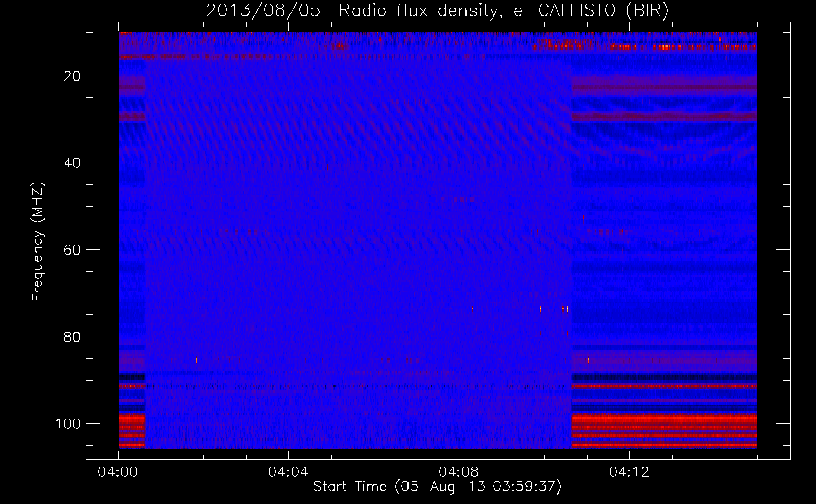Click the '40' frequency tick label
Viewport: 816px width, 504px height.
(72, 163)
